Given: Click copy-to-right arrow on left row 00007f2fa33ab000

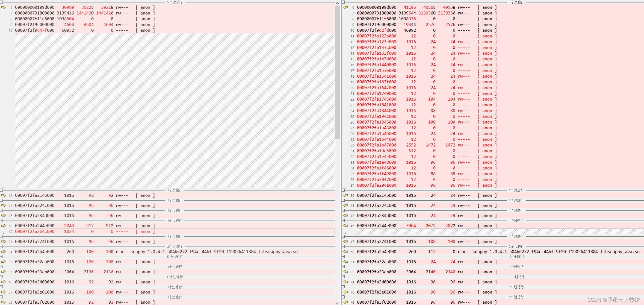Looking at the screenshot, I should [4, 272].
